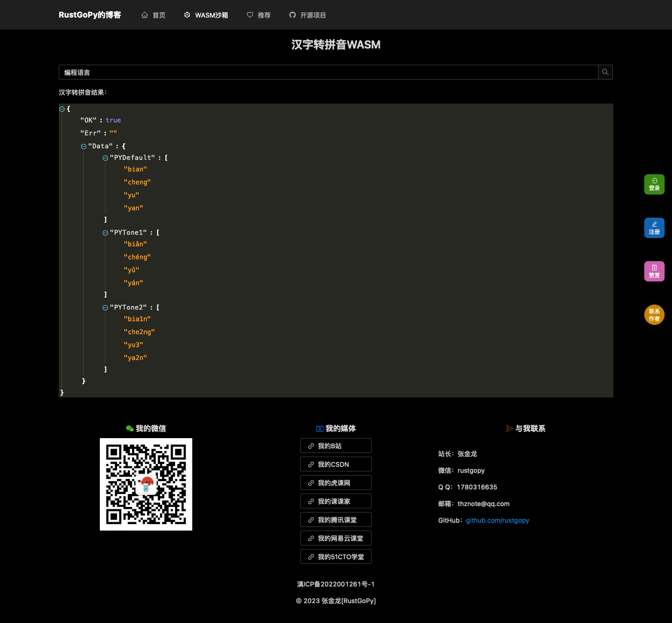Click the QQ number 1780316635
Viewport: 672px width, 623px height.
coord(477,487)
